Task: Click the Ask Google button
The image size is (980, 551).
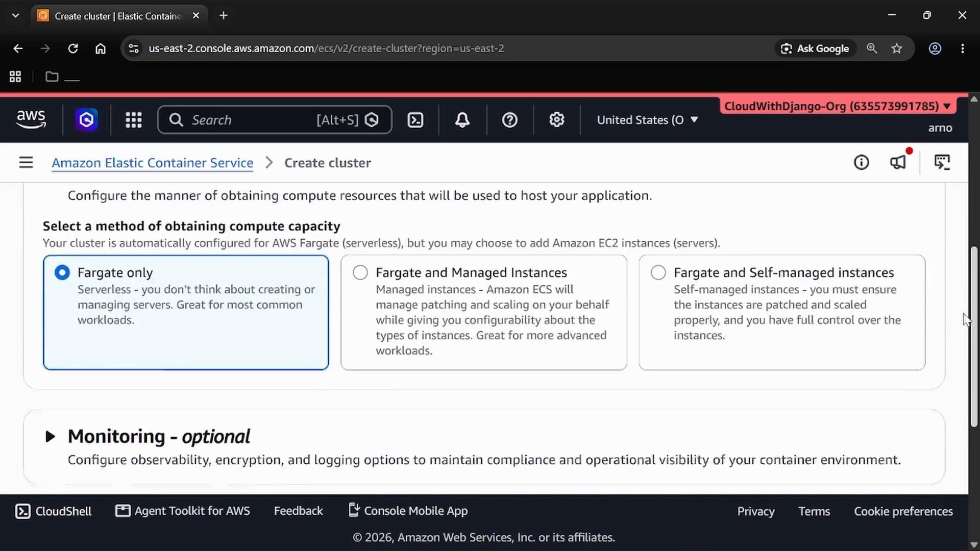Action: click(816, 48)
